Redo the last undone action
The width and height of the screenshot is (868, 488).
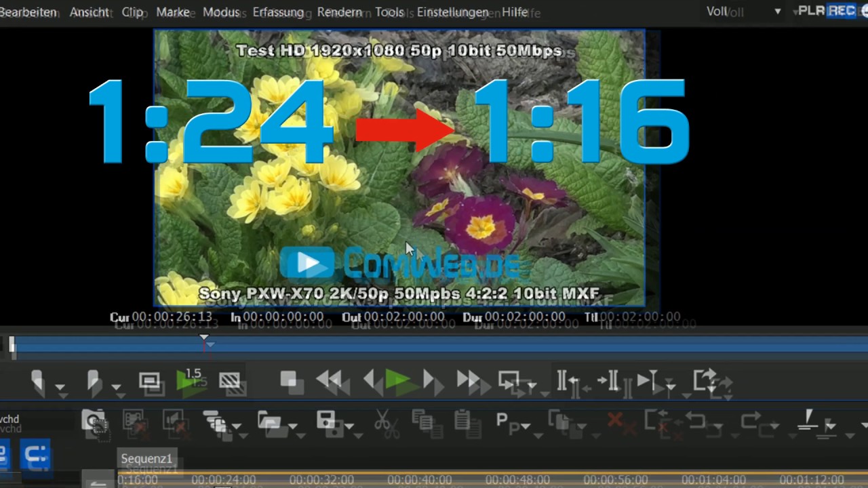pos(751,421)
